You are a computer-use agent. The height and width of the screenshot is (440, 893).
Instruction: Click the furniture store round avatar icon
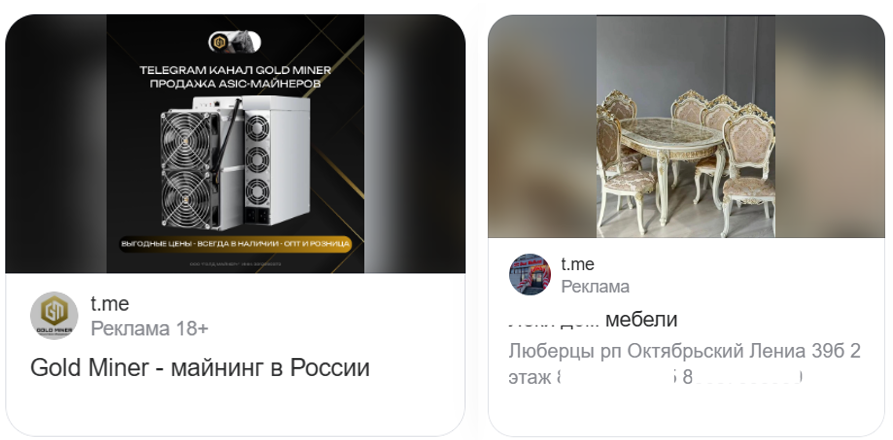point(530,274)
